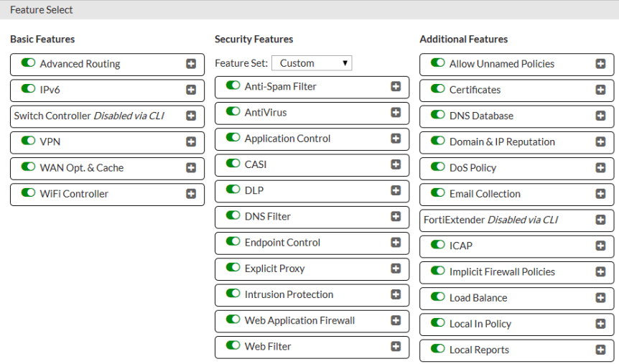This screenshot has width=619, height=364.
Task: Click plus icon next to Advanced Routing
Action: coord(191,64)
